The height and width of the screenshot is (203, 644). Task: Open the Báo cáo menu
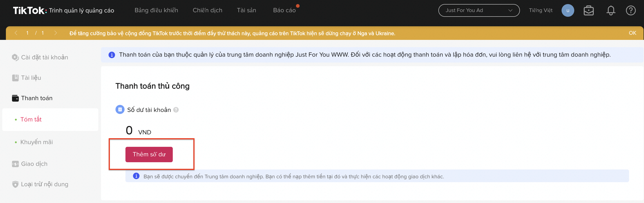click(x=284, y=10)
